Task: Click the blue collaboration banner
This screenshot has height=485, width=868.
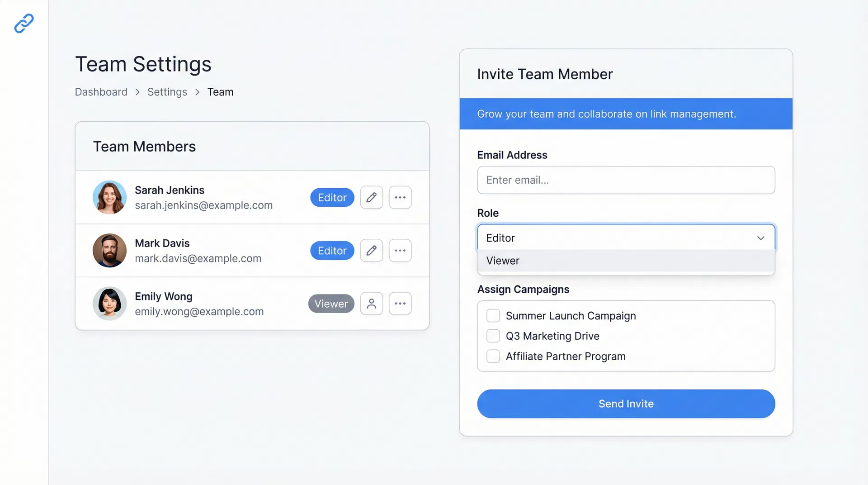Action: click(x=626, y=114)
